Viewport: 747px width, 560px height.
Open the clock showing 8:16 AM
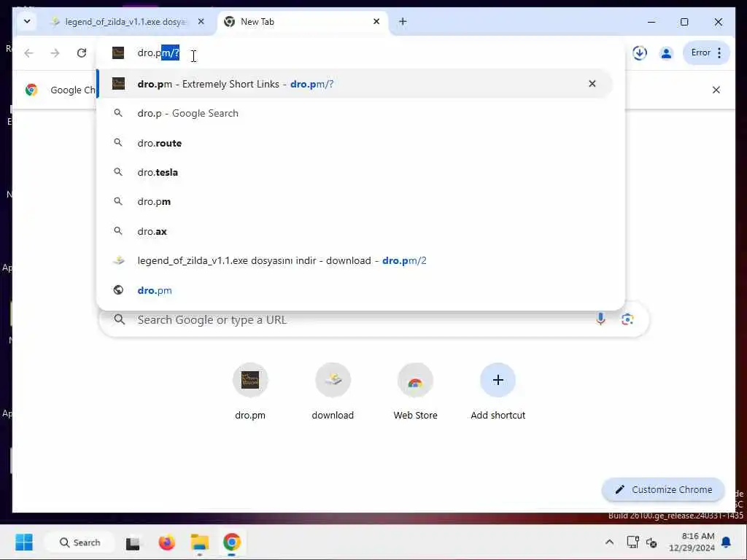692,542
